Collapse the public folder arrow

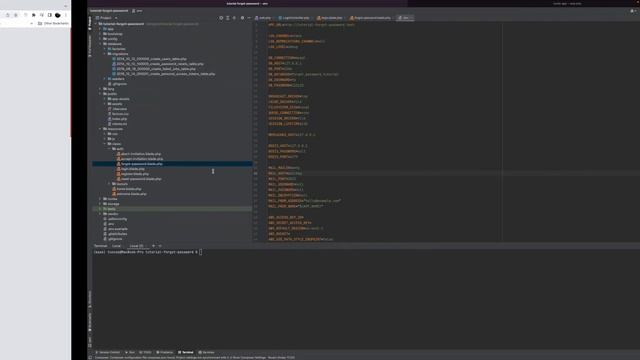[100, 94]
